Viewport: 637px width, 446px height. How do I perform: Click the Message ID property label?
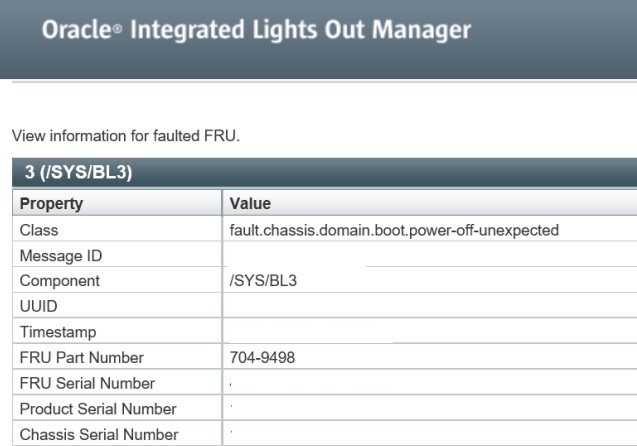click(x=61, y=256)
